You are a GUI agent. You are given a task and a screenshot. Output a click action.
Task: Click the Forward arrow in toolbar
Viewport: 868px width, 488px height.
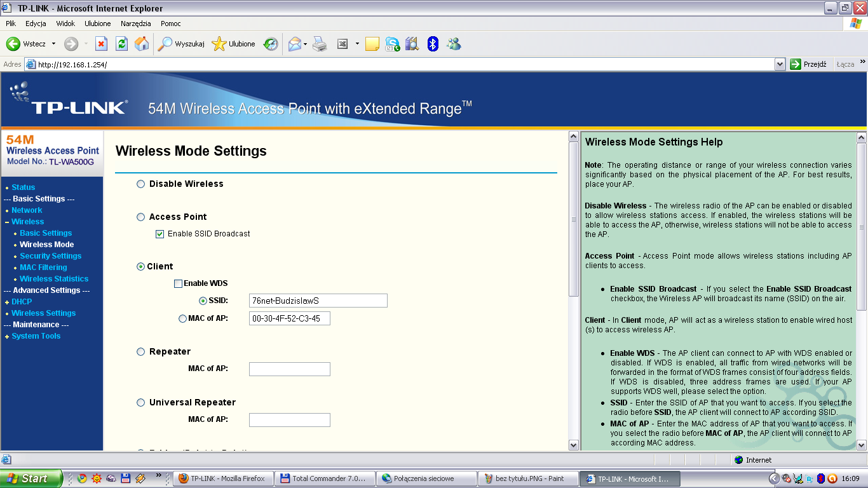coord(71,44)
